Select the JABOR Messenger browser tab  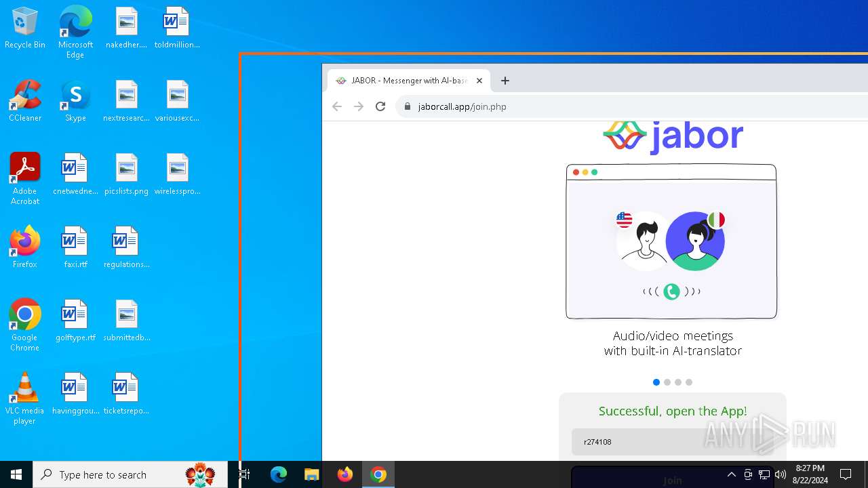409,81
